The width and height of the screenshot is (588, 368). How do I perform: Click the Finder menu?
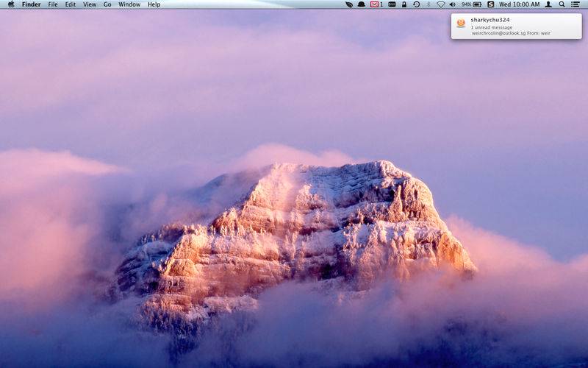click(x=32, y=4)
